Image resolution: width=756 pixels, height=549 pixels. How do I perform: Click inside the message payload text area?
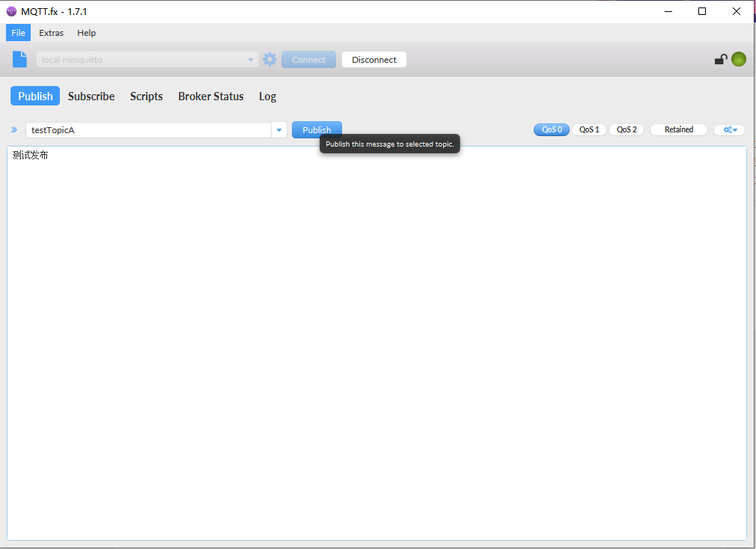pos(377,343)
